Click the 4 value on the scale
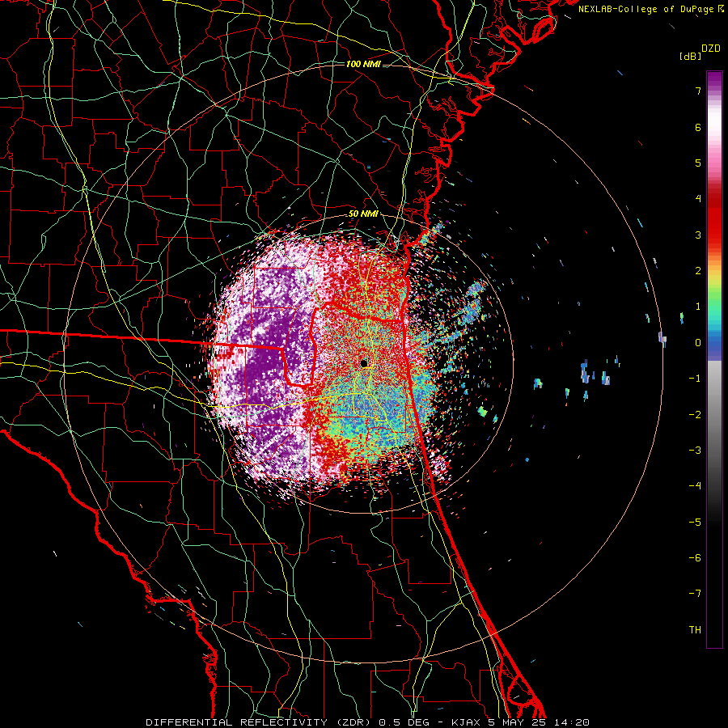 tap(698, 199)
